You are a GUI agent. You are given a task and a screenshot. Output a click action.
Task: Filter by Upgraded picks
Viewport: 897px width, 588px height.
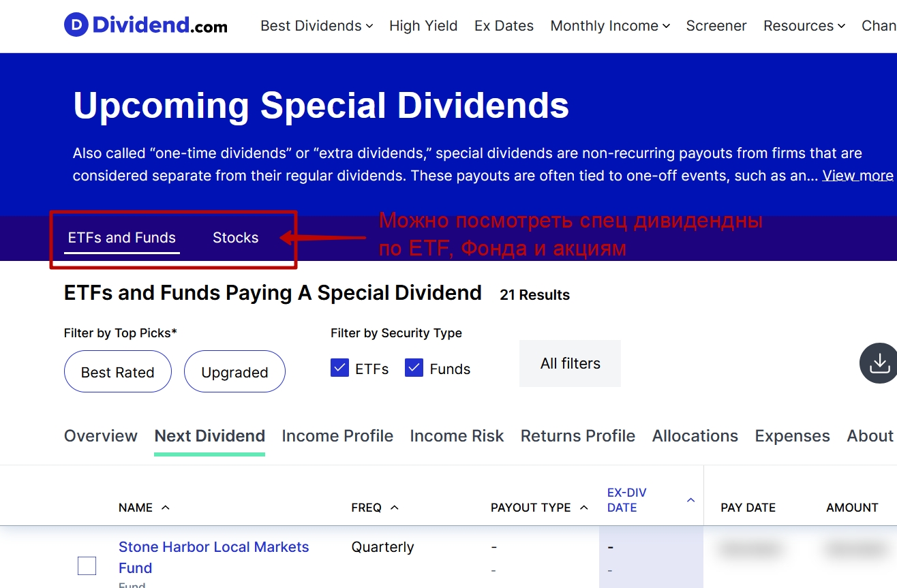[234, 372]
